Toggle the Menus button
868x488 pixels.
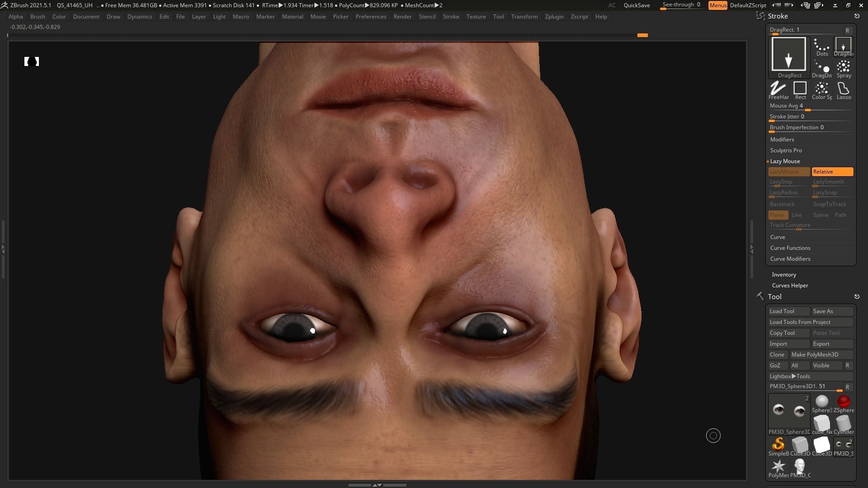[717, 5]
